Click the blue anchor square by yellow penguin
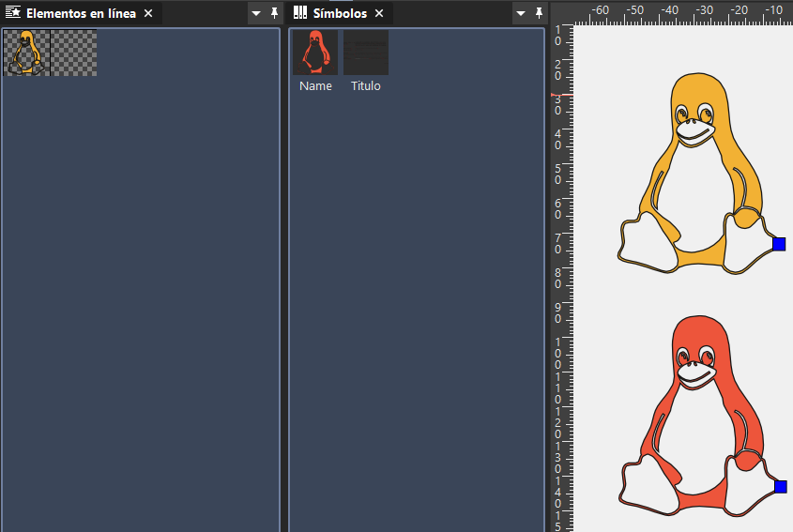This screenshot has height=532, width=793. click(x=779, y=244)
